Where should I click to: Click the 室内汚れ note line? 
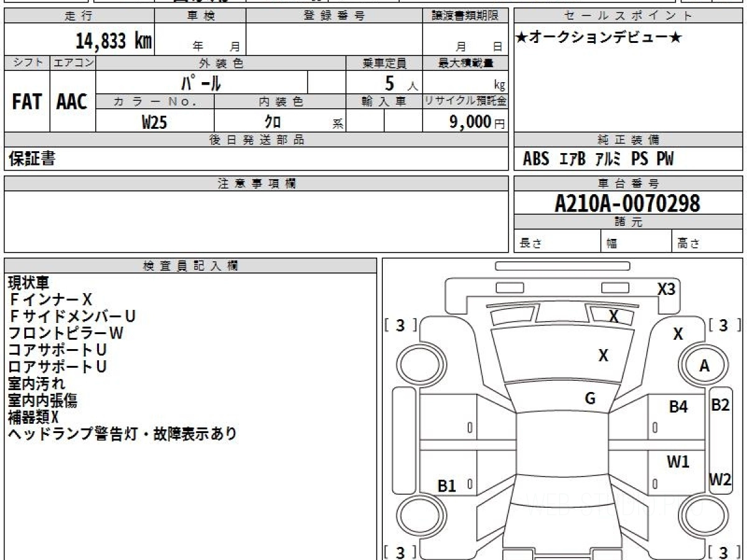pos(37,384)
